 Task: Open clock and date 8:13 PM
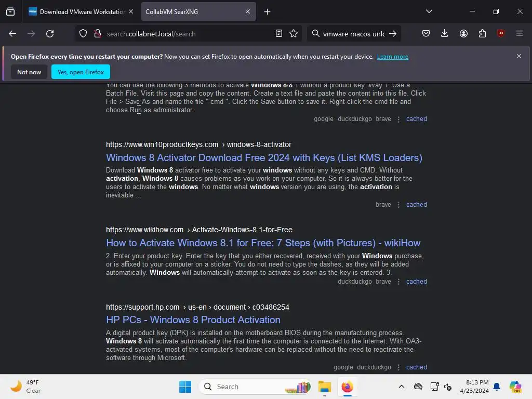tap(474, 387)
